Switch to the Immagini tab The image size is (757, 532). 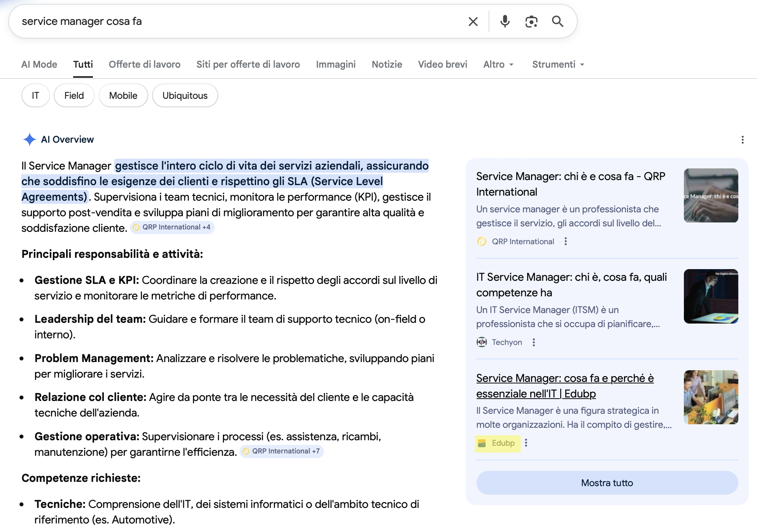point(336,64)
